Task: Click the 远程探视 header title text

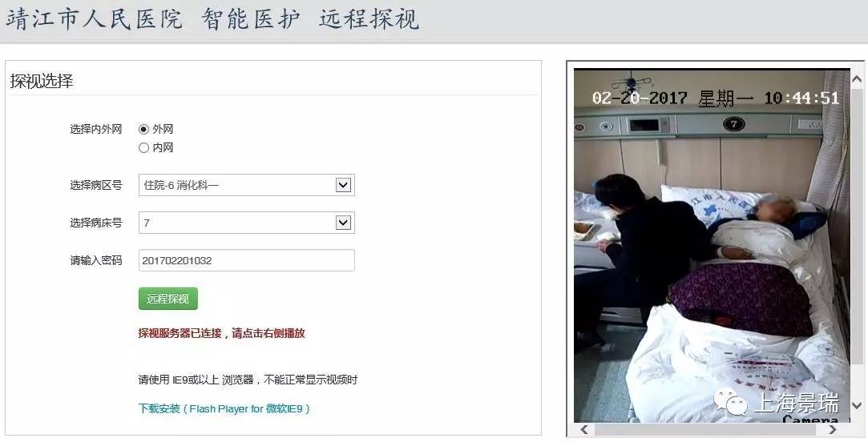Action: (x=369, y=19)
